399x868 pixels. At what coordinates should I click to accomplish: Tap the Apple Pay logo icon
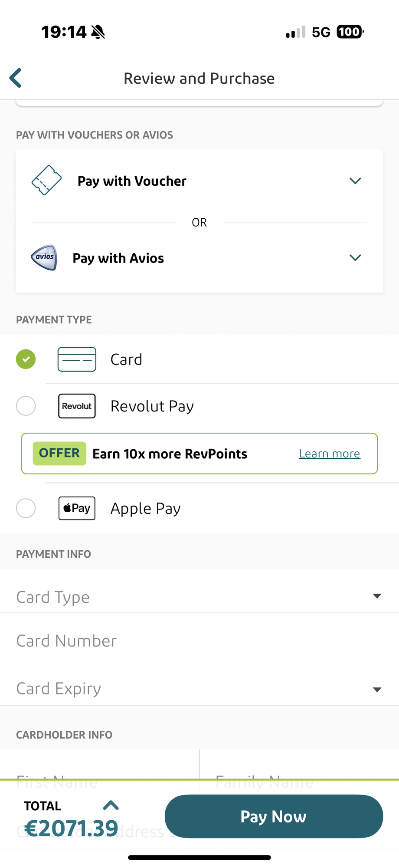coord(77,508)
